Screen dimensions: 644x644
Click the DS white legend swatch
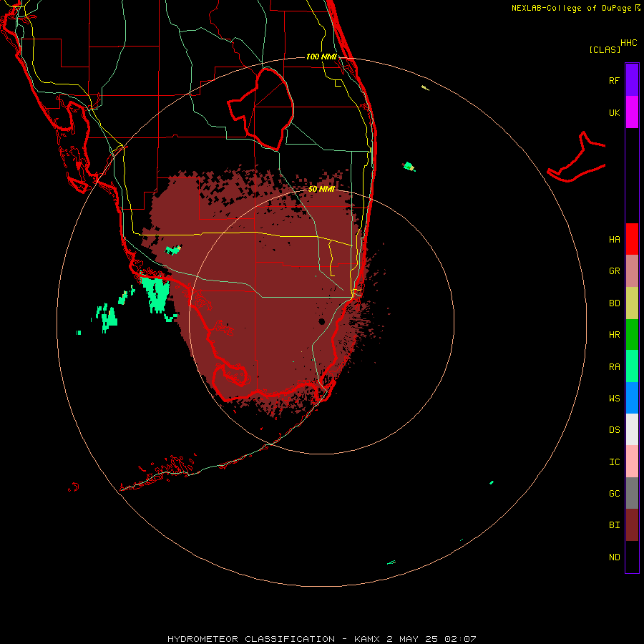(632, 429)
